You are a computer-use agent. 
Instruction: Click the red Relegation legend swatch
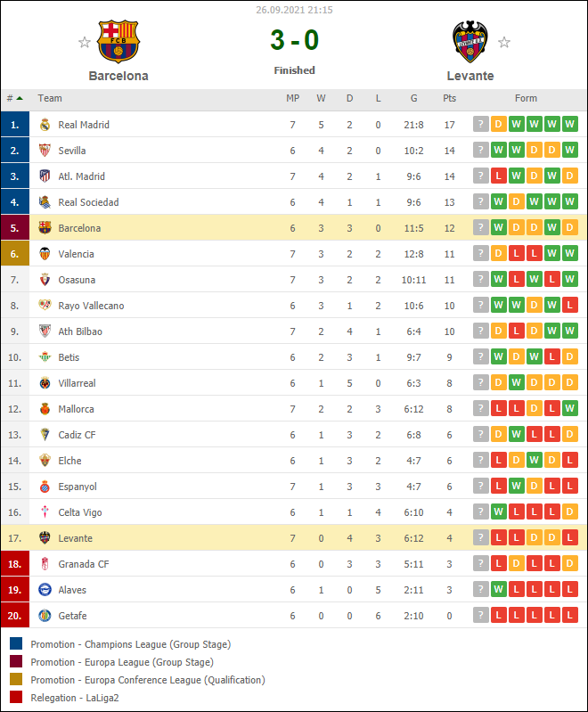click(16, 697)
